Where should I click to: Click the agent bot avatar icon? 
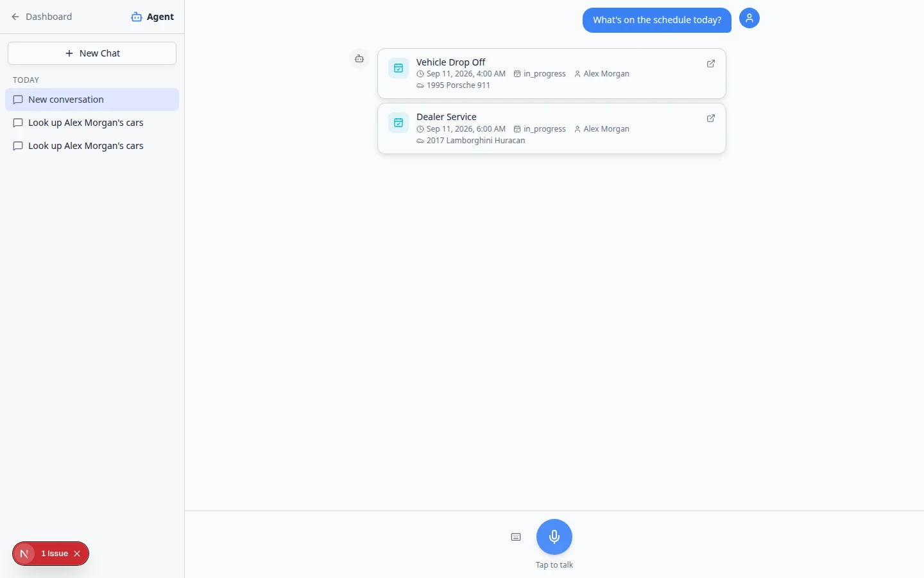(359, 58)
